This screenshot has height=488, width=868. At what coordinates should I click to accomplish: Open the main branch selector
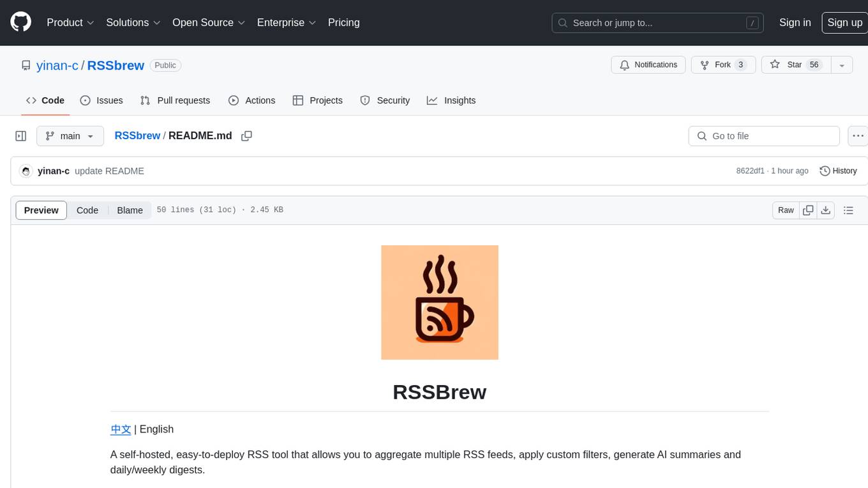70,136
